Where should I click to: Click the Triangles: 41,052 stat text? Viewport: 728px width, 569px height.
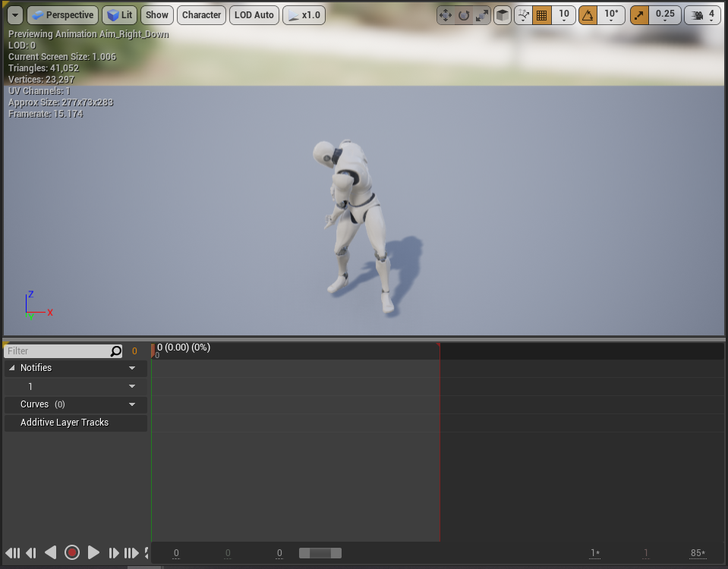43,68
